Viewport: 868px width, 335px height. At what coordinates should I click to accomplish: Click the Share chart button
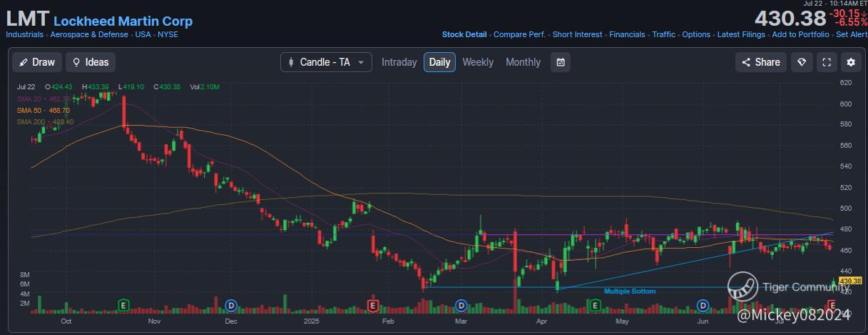[761, 62]
